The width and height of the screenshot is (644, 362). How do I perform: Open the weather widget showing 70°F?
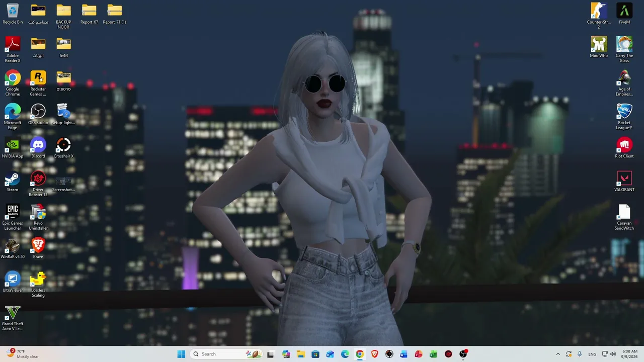(23, 354)
